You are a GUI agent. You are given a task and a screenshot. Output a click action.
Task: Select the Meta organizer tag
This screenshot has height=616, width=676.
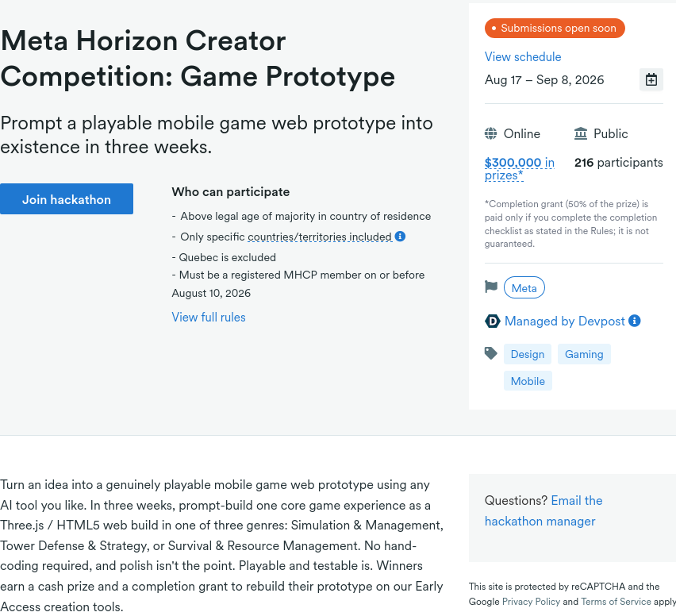524,287
